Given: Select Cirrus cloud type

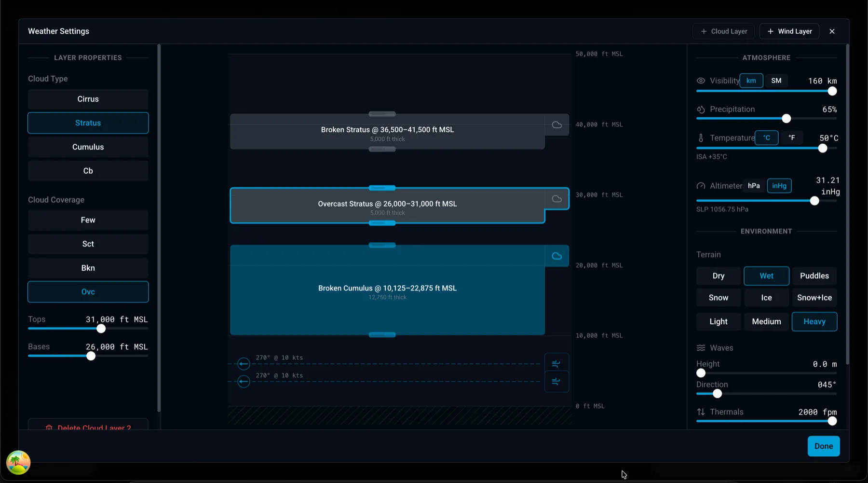Looking at the screenshot, I should click(88, 99).
